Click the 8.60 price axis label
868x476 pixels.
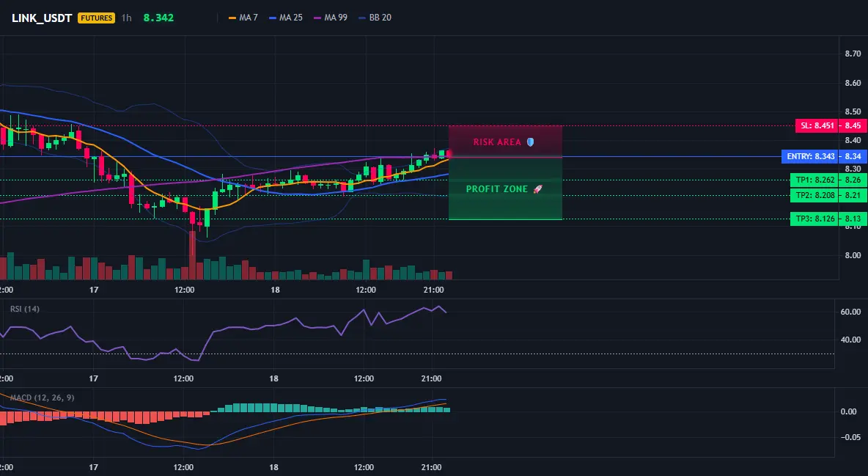click(x=853, y=83)
